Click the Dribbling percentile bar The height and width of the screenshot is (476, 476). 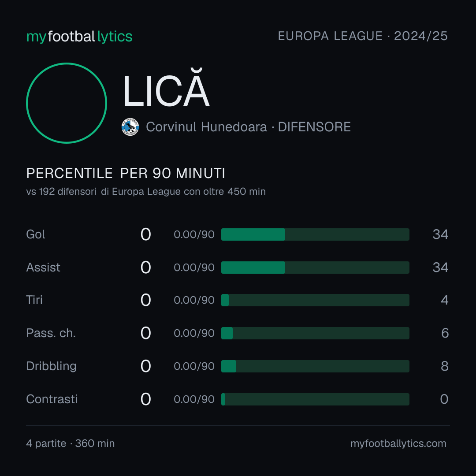click(315, 366)
